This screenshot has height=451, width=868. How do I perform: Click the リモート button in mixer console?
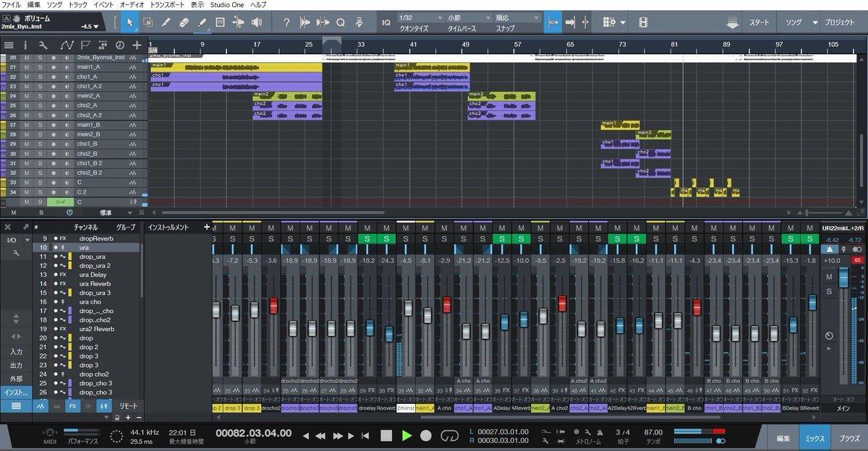pos(128,406)
